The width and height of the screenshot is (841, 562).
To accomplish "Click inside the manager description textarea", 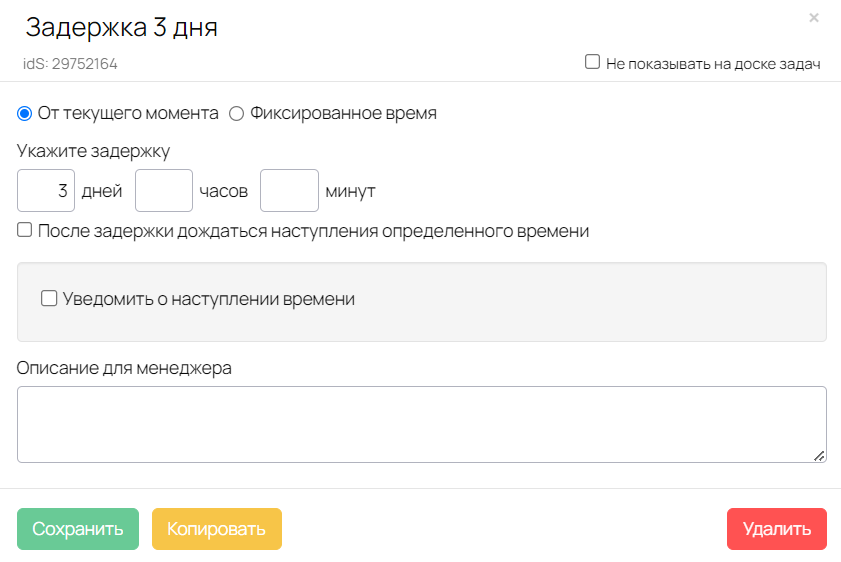I will pos(422,424).
